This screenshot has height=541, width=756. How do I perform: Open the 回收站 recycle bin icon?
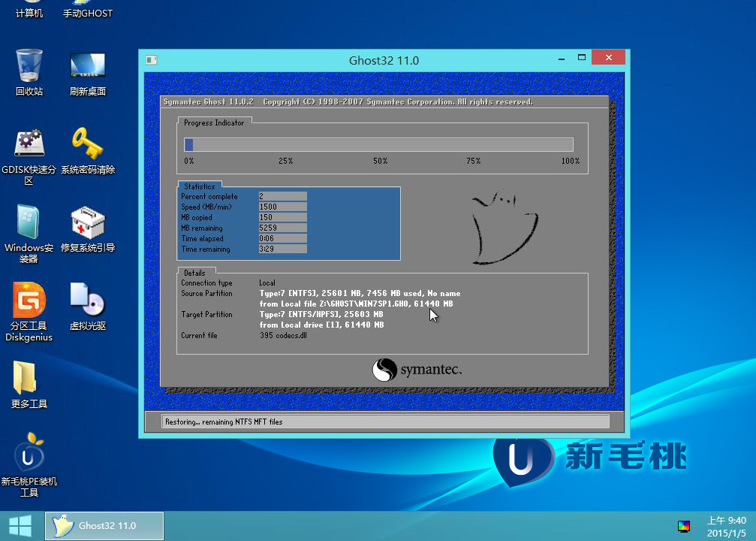[x=29, y=72]
